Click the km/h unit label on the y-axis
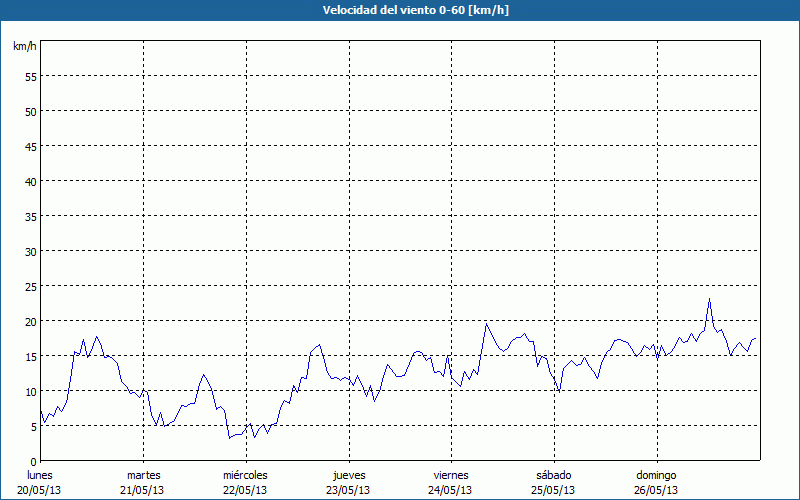800x500 pixels. point(25,47)
